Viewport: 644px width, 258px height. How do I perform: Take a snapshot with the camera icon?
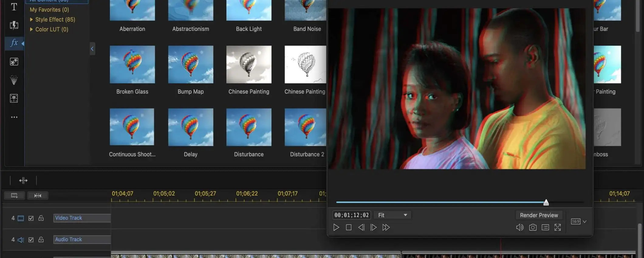click(533, 227)
